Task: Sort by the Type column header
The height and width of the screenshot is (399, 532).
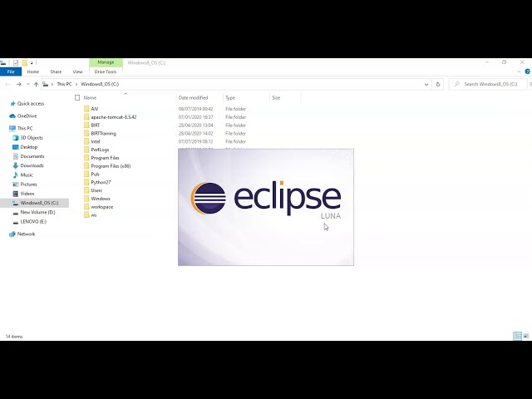Action: [x=230, y=98]
